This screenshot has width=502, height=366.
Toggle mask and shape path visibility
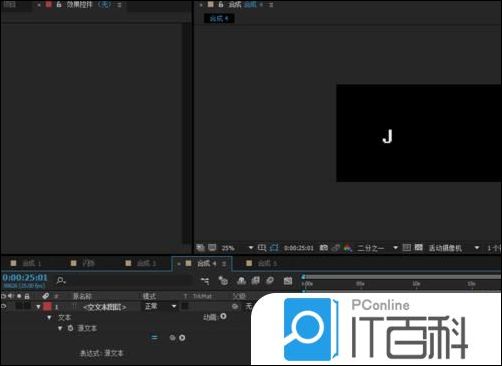pyautogui.click(x=274, y=248)
